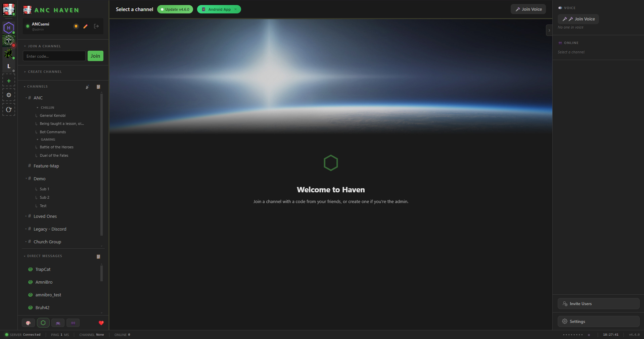The width and height of the screenshot is (644, 339).
Task: Open the game controller button
Action: (58, 323)
